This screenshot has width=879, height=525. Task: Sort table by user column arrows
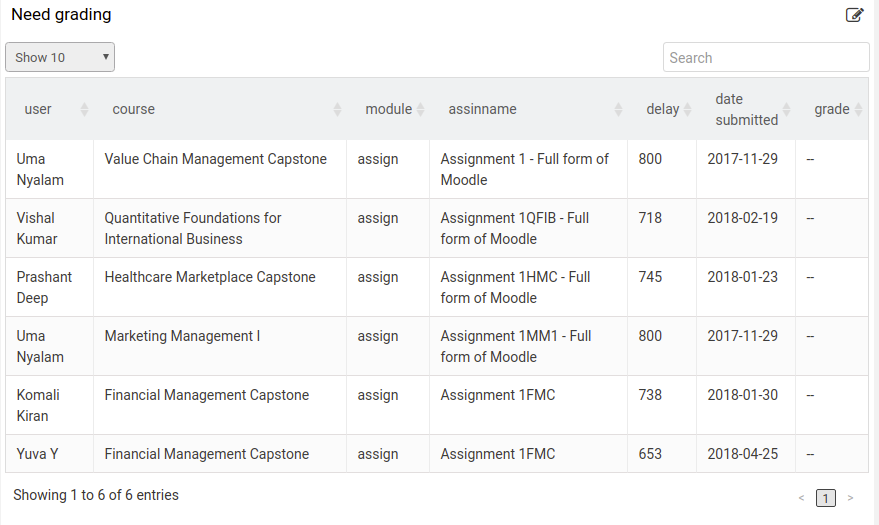[x=84, y=109]
